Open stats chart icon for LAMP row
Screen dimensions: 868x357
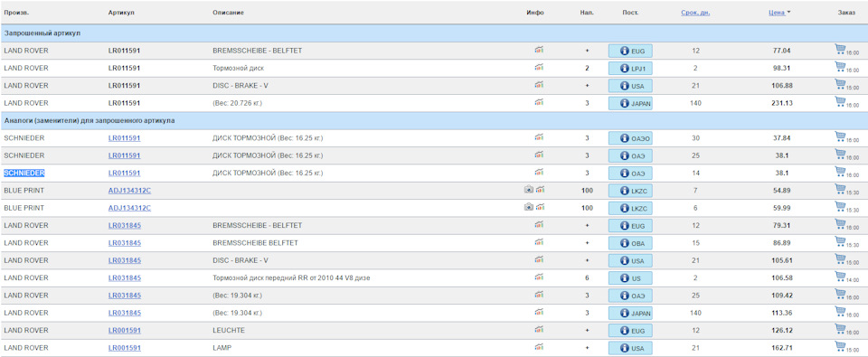[x=539, y=348]
